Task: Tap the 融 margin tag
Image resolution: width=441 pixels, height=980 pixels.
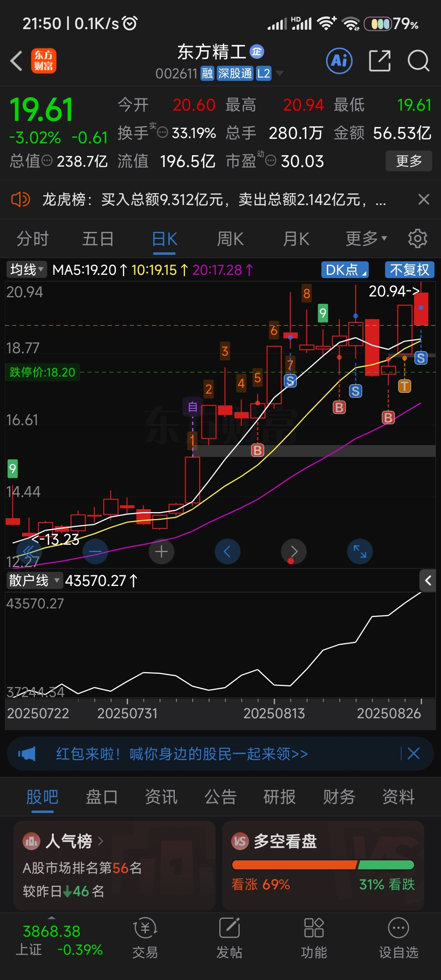Action: pyautogui.click(x=207, y=73)
